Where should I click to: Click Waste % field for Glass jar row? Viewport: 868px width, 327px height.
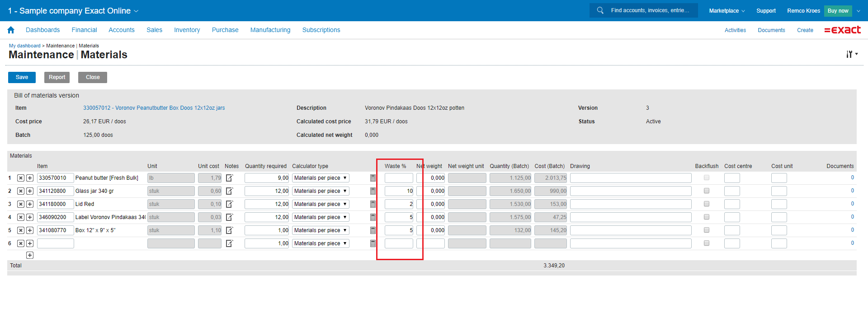tap(399, 191)
